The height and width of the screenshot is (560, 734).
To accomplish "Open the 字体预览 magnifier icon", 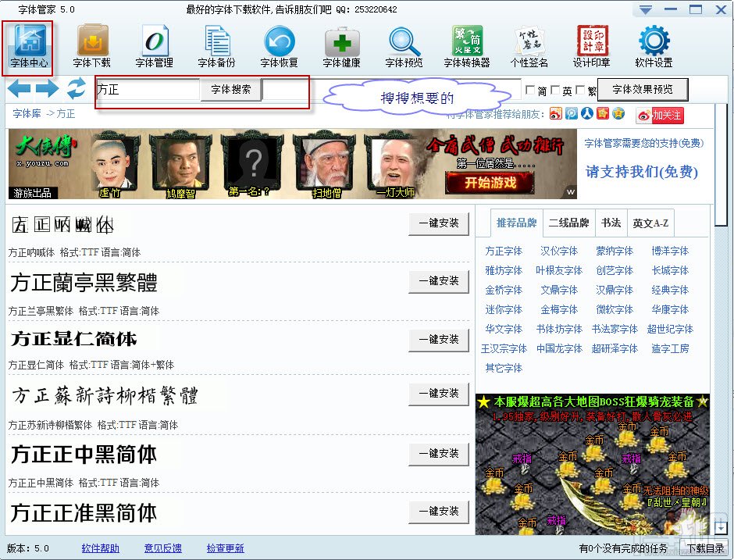I will click(x=404, y=41).
